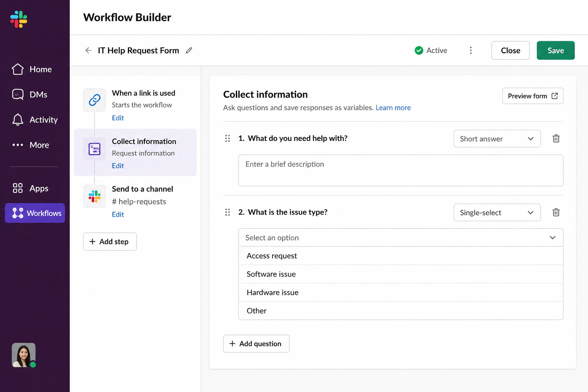
Task: Open the three-dot more options menu
Action: coord(471,51)
